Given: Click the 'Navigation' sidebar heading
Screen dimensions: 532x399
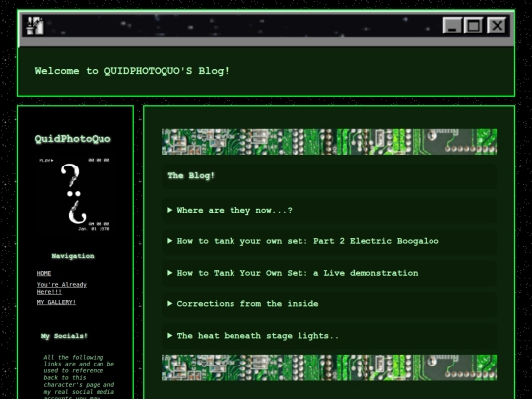Looking at the screenshot, I should click(x=73, y=256).
